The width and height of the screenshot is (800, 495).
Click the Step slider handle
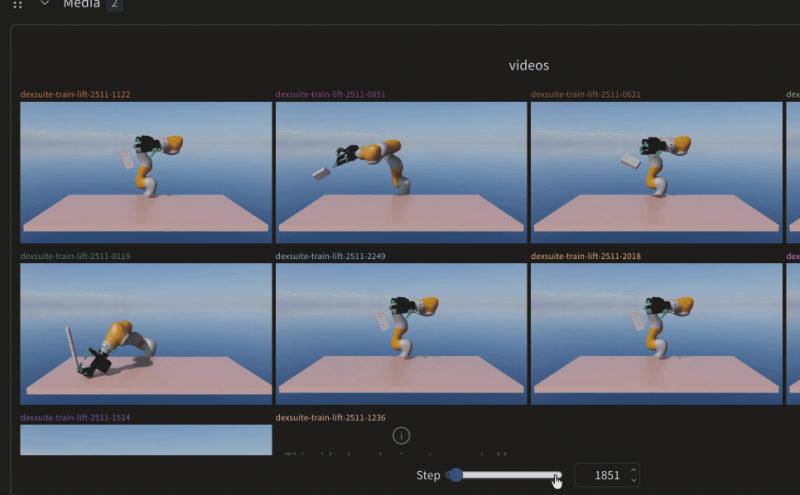(456, 475)
